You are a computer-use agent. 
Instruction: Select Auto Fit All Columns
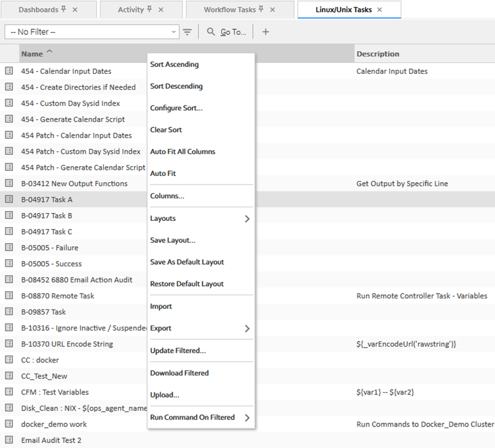tap(183, 151)
